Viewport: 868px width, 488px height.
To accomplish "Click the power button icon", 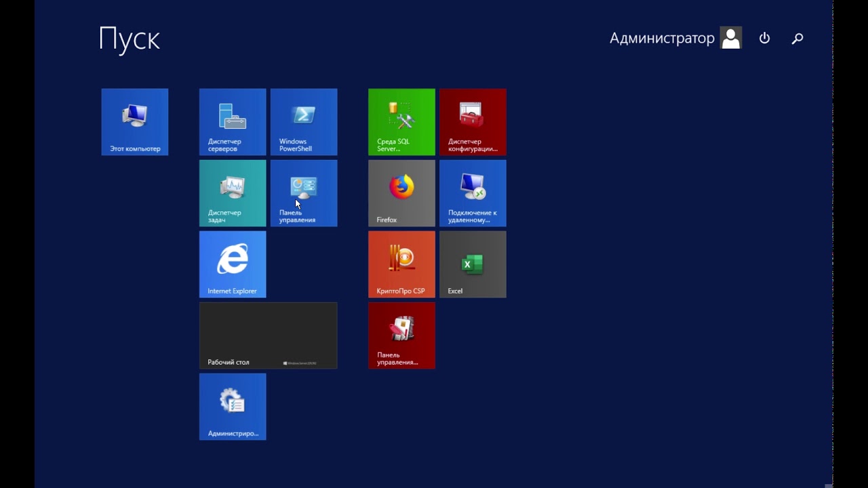I will click(x=764, y=39).
